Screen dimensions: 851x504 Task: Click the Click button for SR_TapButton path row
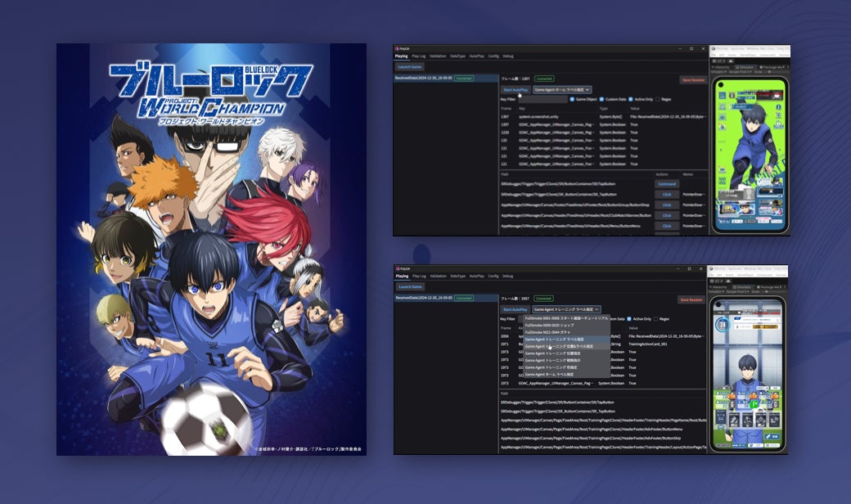tap(666, 194)
